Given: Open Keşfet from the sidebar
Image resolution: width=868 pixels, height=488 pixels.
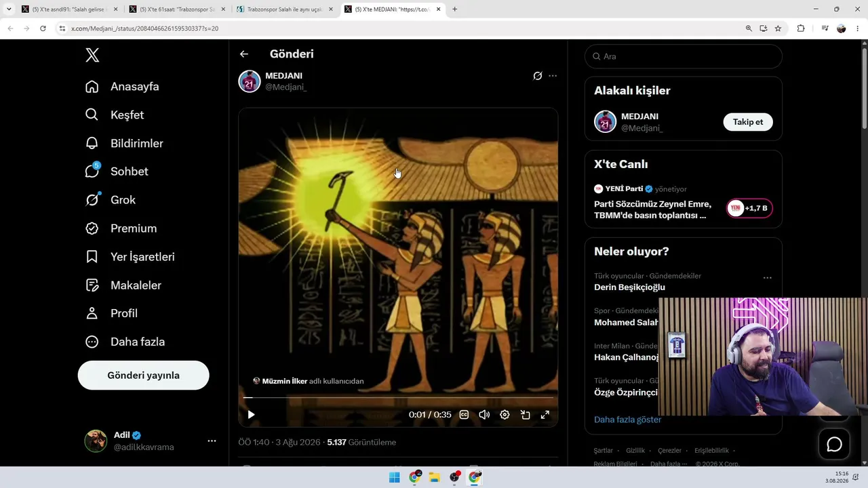Looking at the screenshot, I should (x=115, y=115).
